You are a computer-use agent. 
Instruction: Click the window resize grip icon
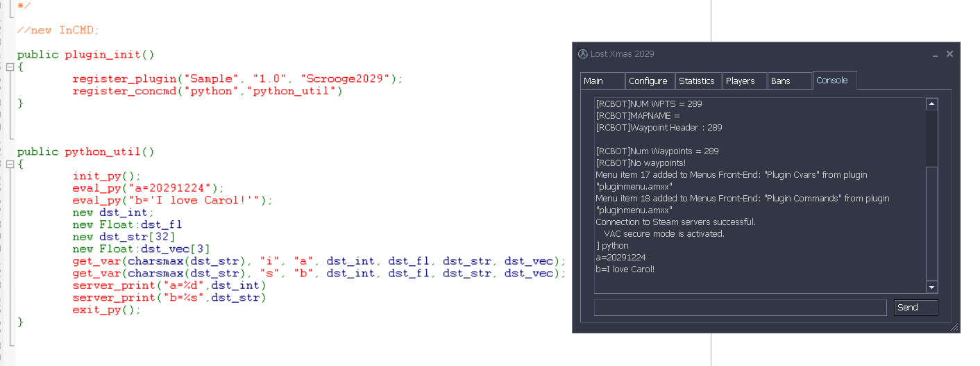[954, 326]
